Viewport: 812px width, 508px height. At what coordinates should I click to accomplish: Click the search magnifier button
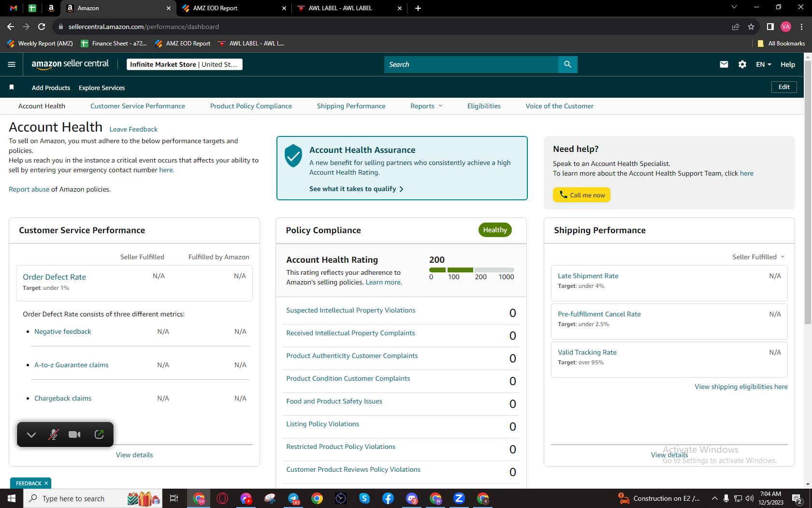pos(567,64)
